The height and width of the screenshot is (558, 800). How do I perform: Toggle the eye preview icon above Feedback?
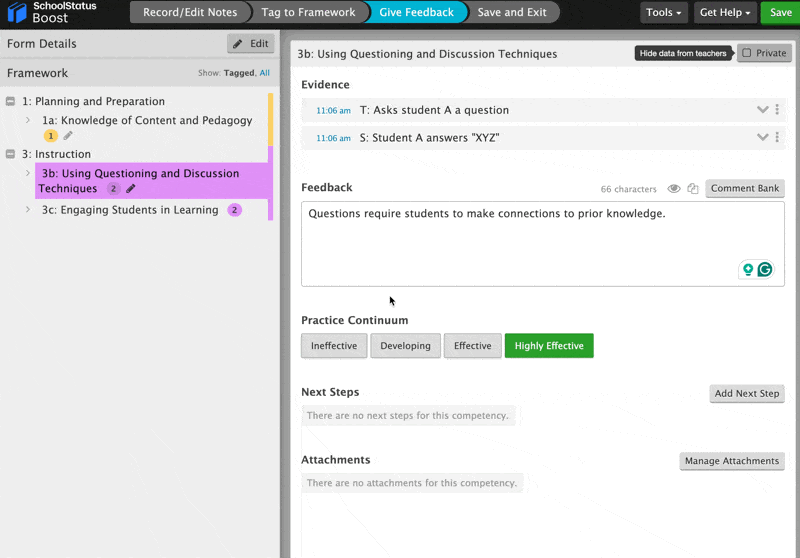[x=674, y=189]
